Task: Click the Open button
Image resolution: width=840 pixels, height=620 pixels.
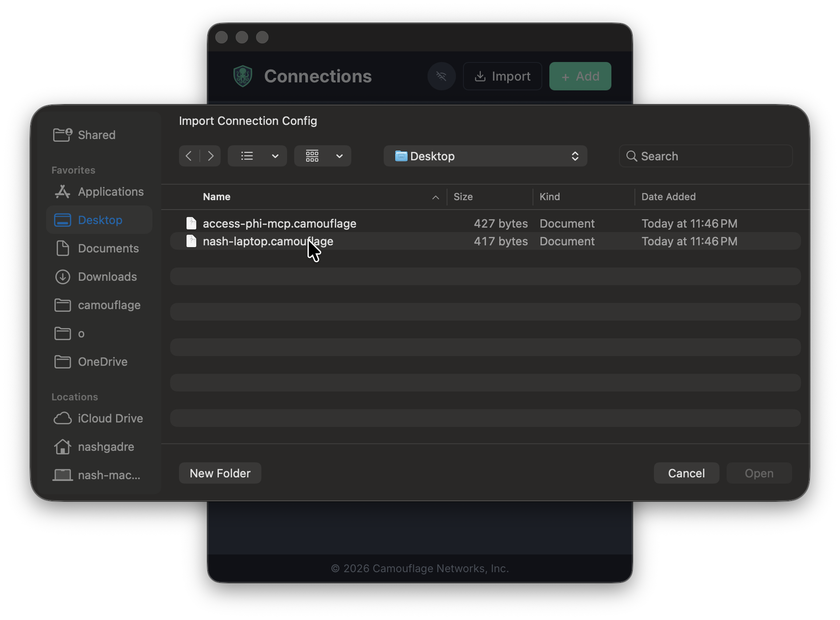Action: point(759,473)
